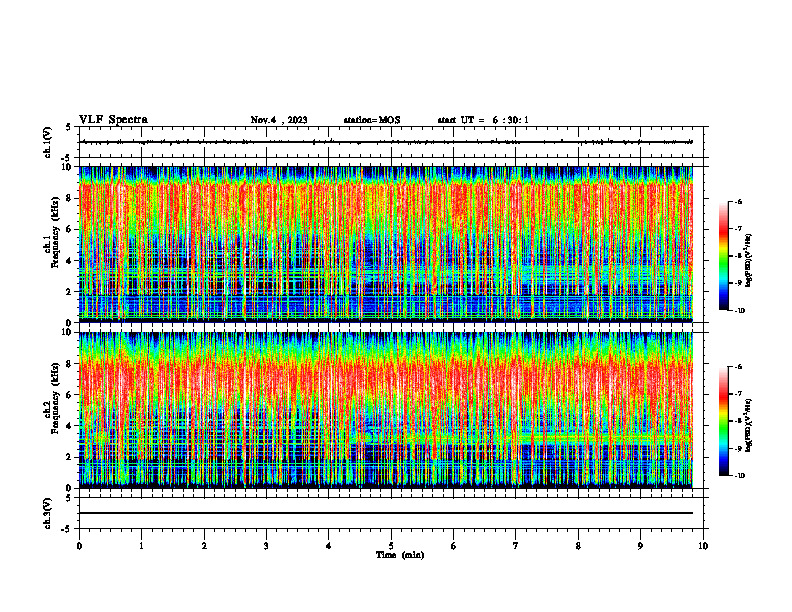Click time axis tick label "5"

pos(391,546)
